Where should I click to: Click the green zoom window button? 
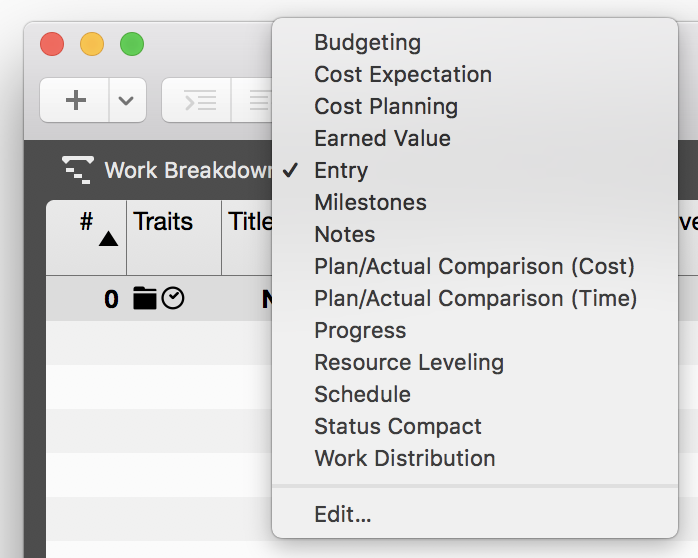[x=132, y=44]
